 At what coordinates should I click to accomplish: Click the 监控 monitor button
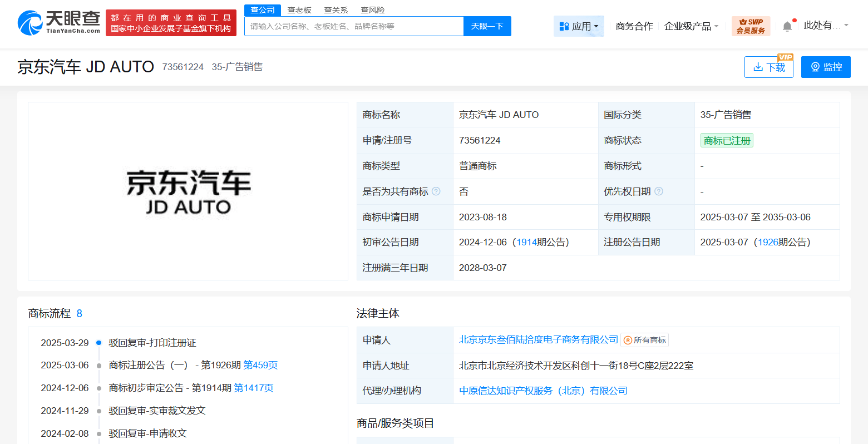[x=826, y=67]
